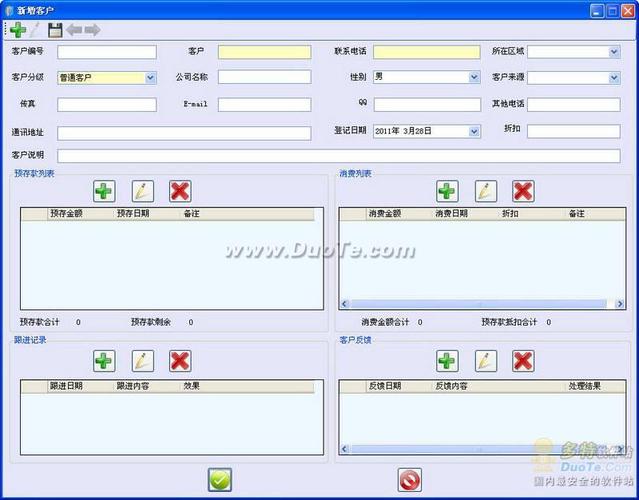Open the 登记日期 date picker dropdown
Screen dimensions: 639x500
pyautogui.click(x=474, y=131)
